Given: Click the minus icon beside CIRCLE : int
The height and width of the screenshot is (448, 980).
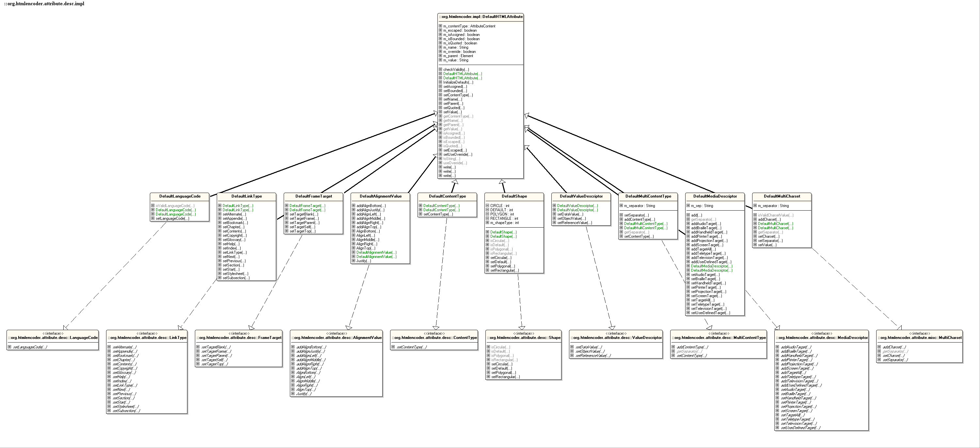Looking at the screenshot, I should 487,205.
